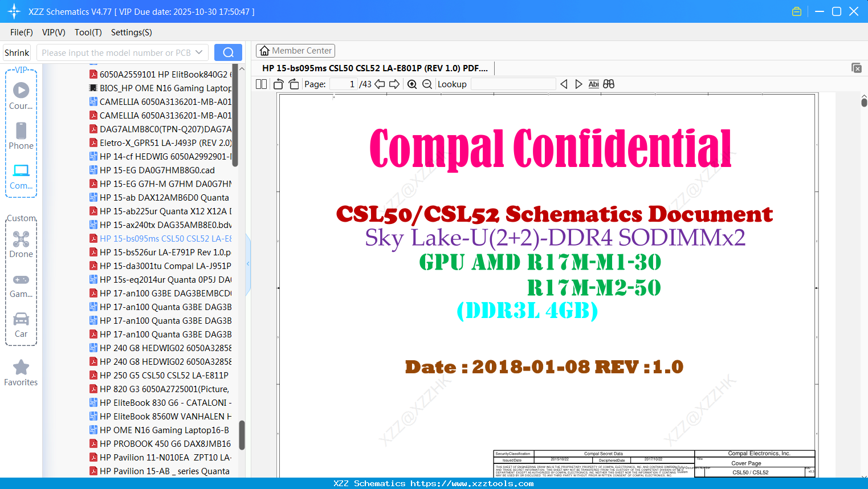Open HP EliteBook 830 G6 CATALONI file
The image size is (868, 489).
[x=161, y=402]
